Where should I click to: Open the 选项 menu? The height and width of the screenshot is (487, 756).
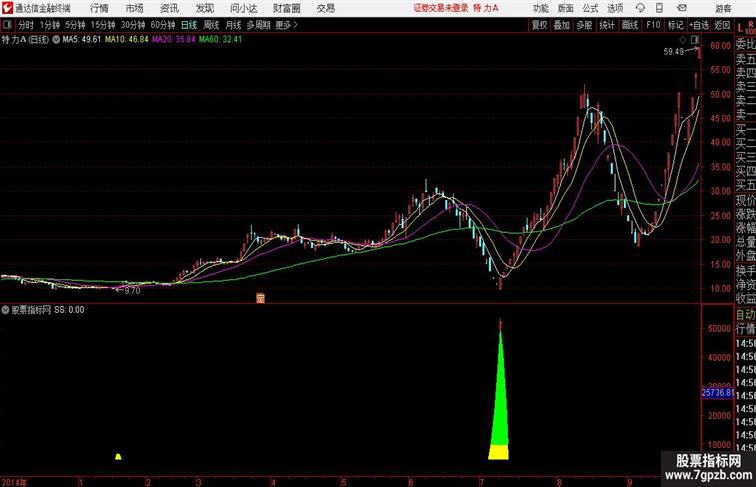pos(615,8)
